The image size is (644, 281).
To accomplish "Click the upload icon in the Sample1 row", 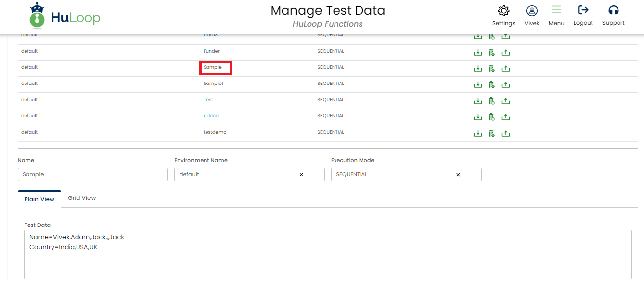I will [x=506, y=85].
